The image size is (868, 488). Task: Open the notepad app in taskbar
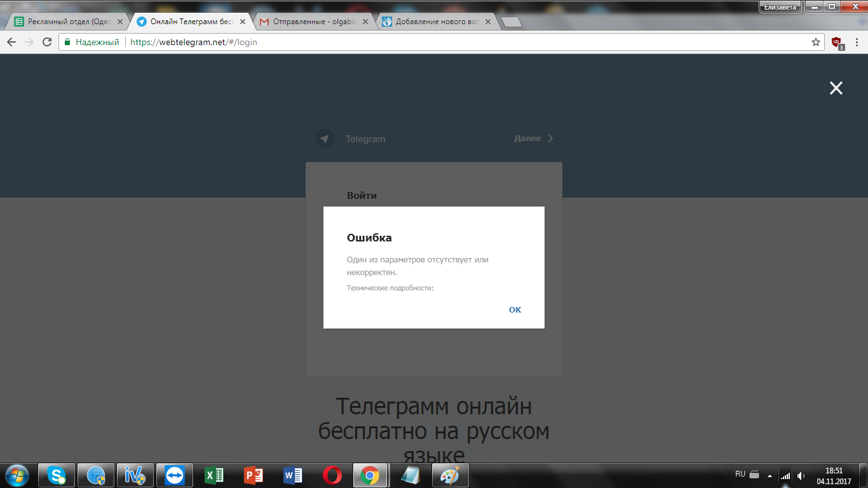(x=410, y=475)
